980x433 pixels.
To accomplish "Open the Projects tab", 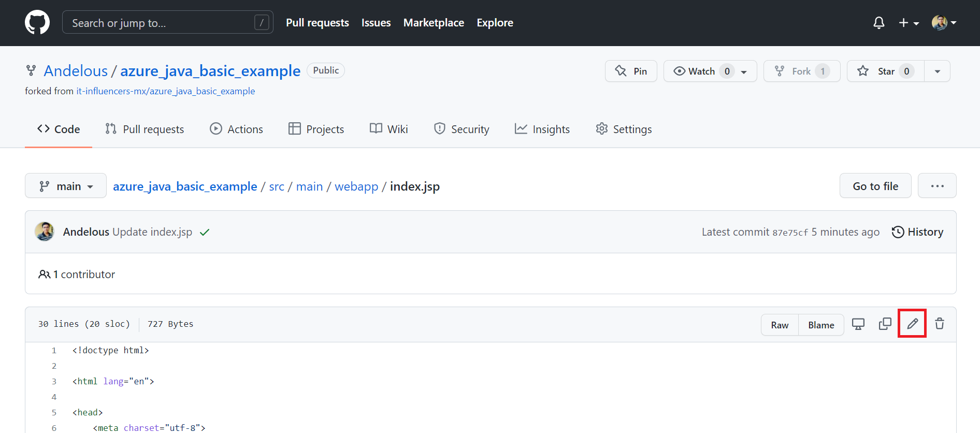I will [316, 129].
